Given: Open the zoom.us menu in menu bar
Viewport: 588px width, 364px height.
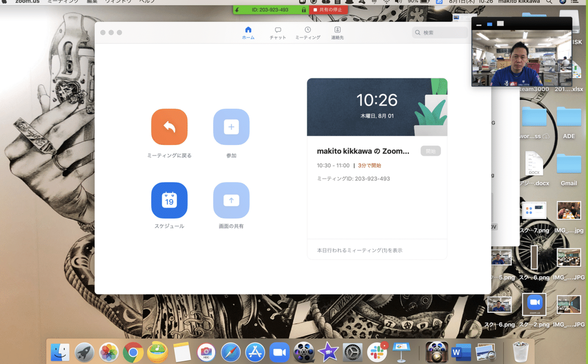Looking at the screenshot, I should click(x=27, y=2).
